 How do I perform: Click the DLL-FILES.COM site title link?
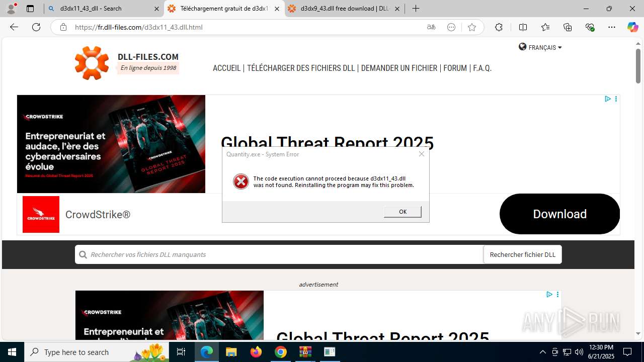[148, 57]
